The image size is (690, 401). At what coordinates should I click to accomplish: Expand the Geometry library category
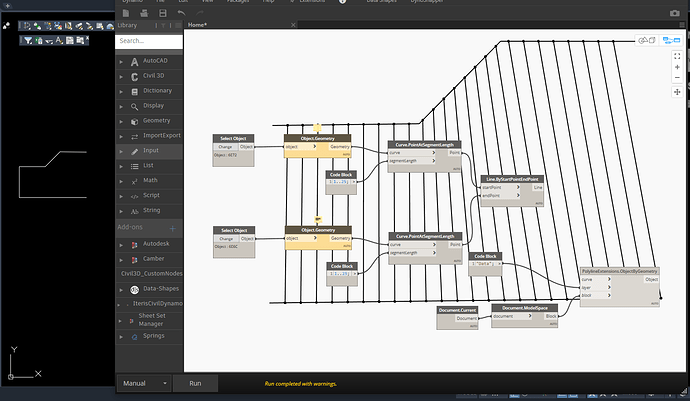(x=149, y=121)
